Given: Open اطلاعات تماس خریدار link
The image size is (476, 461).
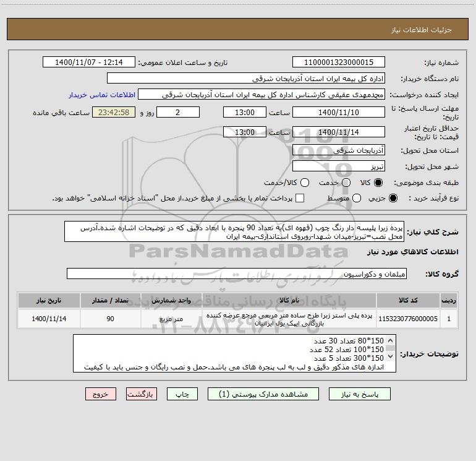Looking at the screenshot, I should [102, 95].
